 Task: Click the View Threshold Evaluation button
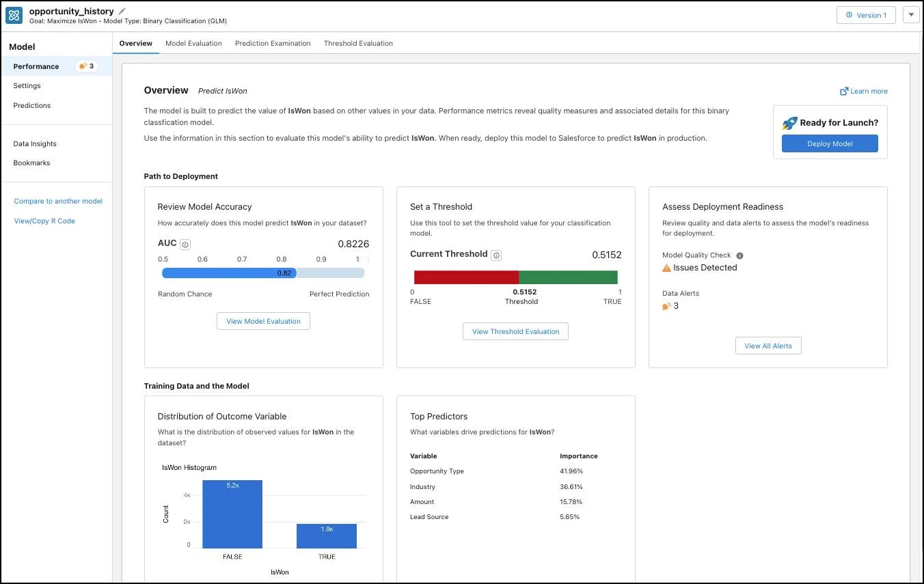(x=515, y=331)
